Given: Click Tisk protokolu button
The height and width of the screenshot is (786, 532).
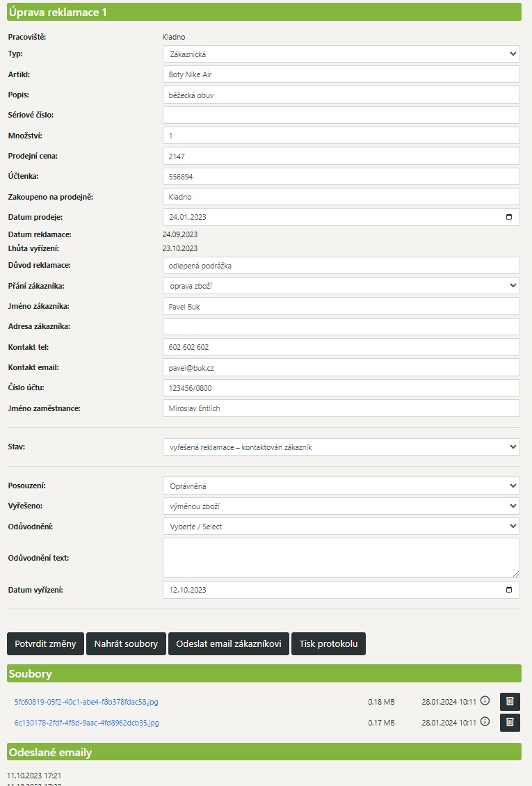Looking at the screenshot, I should [x=328, y=644].
